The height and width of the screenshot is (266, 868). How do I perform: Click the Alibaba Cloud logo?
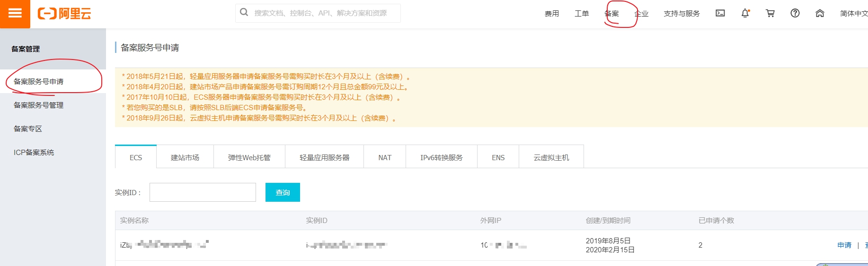[64, 14]
